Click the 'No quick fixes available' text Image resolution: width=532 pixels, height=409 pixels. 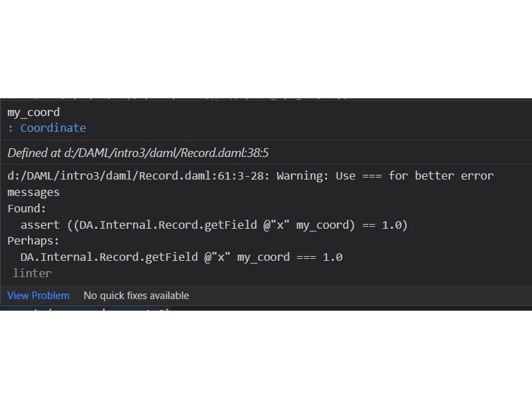[136, 296]
